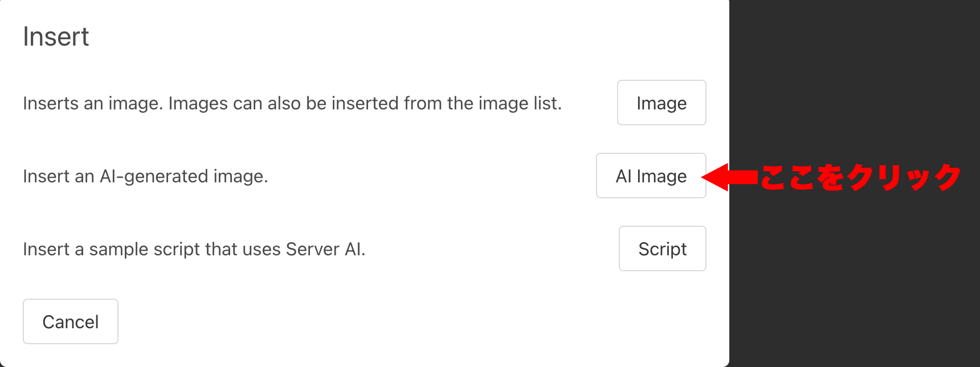Click the "Insert an AI-generated image." description
The image size is (980, 367).
click(x=145, y=176)
